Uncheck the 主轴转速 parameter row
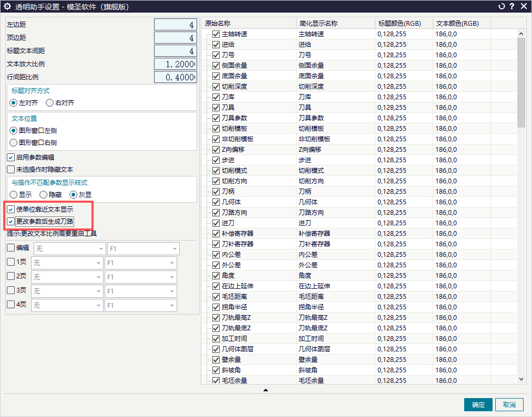 coord(216,34)
